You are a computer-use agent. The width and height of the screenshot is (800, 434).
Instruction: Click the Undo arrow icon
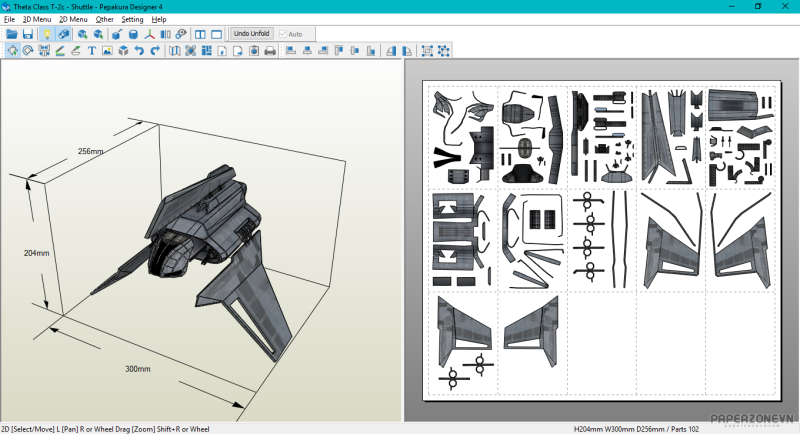[x=139, y=51]
